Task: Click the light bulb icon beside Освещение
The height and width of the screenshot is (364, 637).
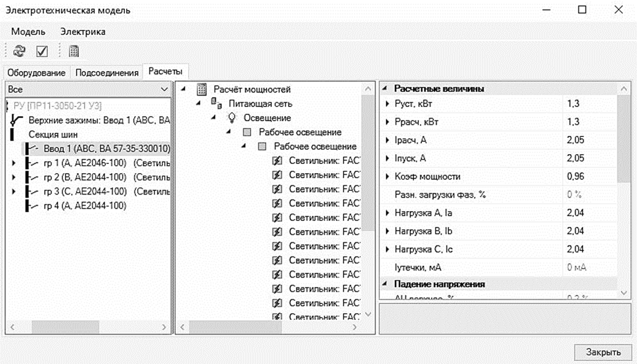Action: pos(232,118)
